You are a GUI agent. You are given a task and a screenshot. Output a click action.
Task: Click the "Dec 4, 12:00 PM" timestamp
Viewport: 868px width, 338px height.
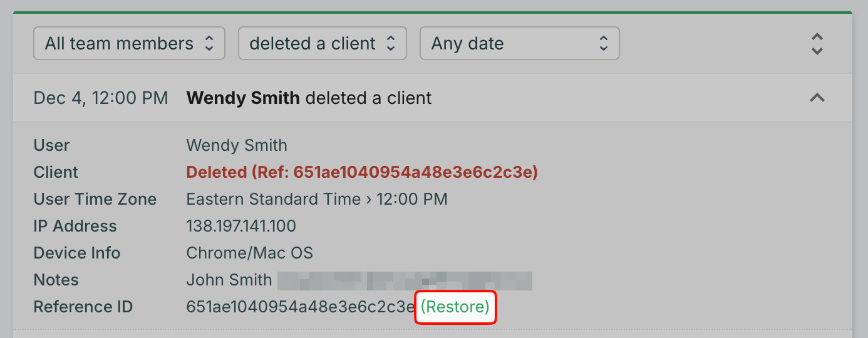tap(101, 98)
